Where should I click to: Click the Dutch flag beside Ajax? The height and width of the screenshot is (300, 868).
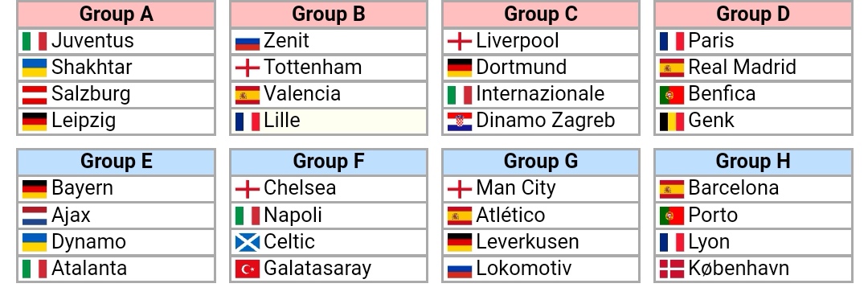[x=35, y=216]
